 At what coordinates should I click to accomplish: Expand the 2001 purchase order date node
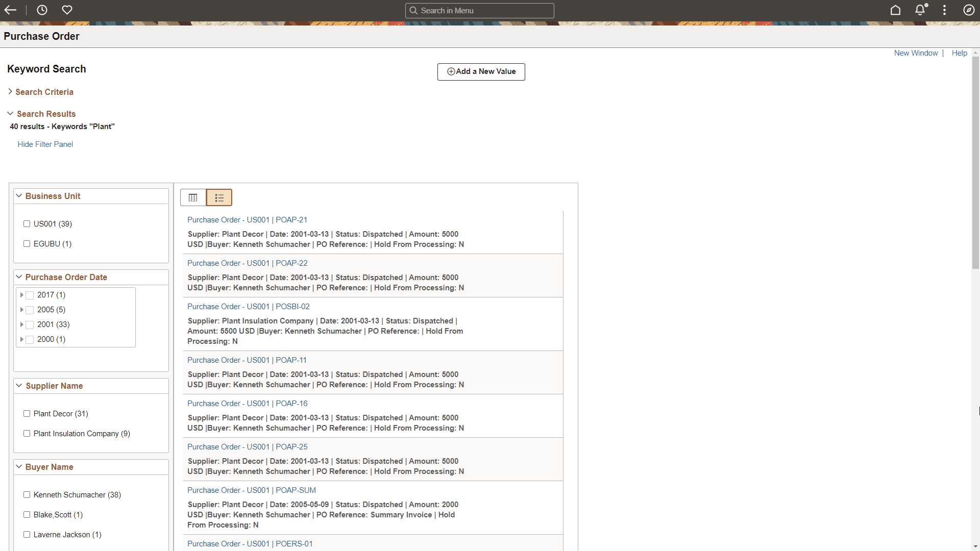point(22,324)
